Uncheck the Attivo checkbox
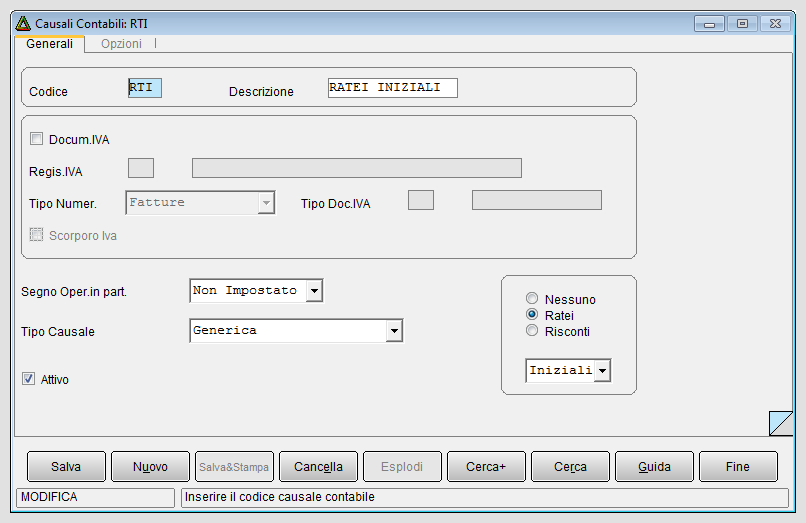The image size is (806, 523). tap(28, 379)
